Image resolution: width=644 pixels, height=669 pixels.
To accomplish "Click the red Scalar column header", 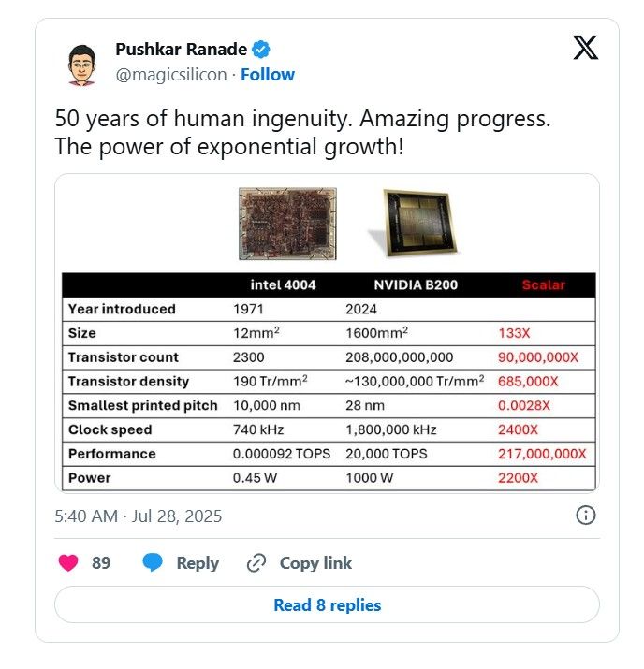I will 543,285.
